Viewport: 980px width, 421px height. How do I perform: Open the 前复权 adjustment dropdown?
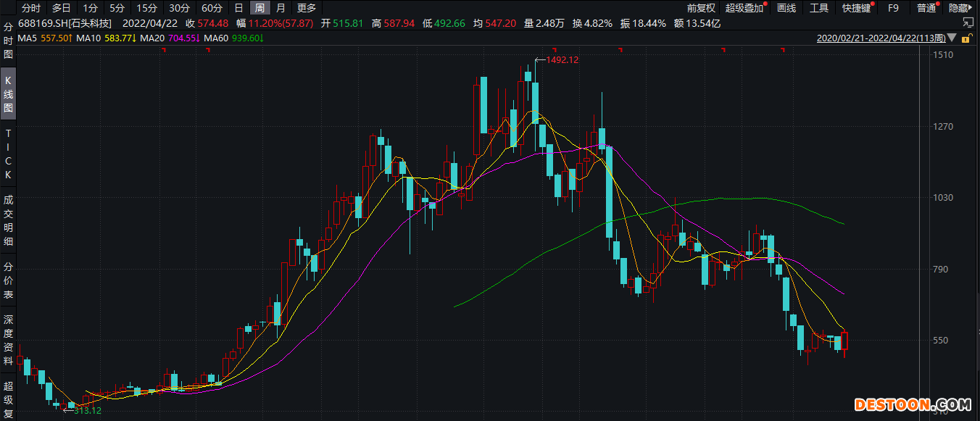701,8
